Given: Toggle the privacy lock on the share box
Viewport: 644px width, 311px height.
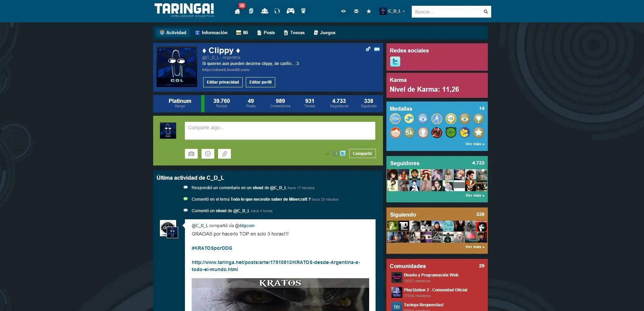Looking at the screenshot, I should point(327,153).
